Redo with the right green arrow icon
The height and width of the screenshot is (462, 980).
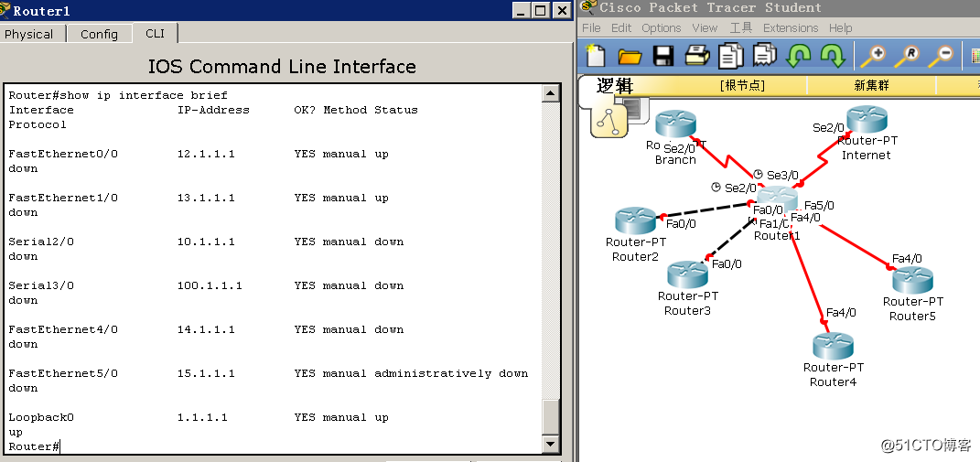[x=832, y=56]
